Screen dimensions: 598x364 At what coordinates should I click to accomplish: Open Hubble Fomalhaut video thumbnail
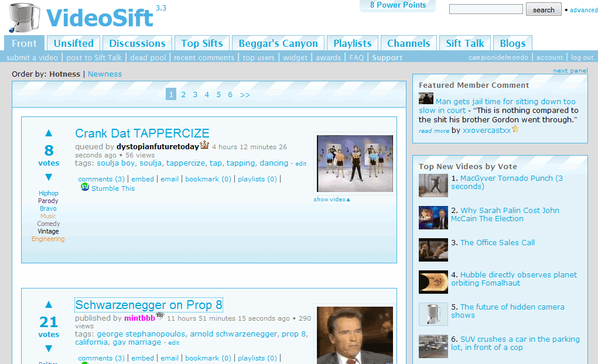[x=433, y=282]
